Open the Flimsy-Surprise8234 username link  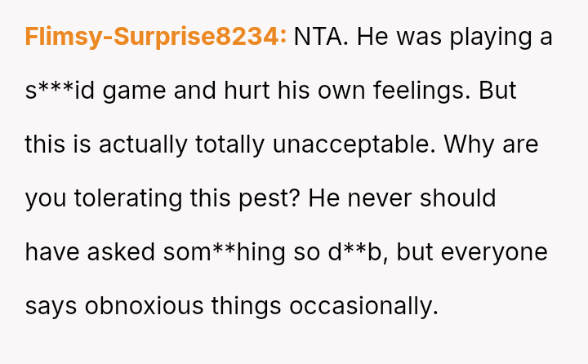155,37
